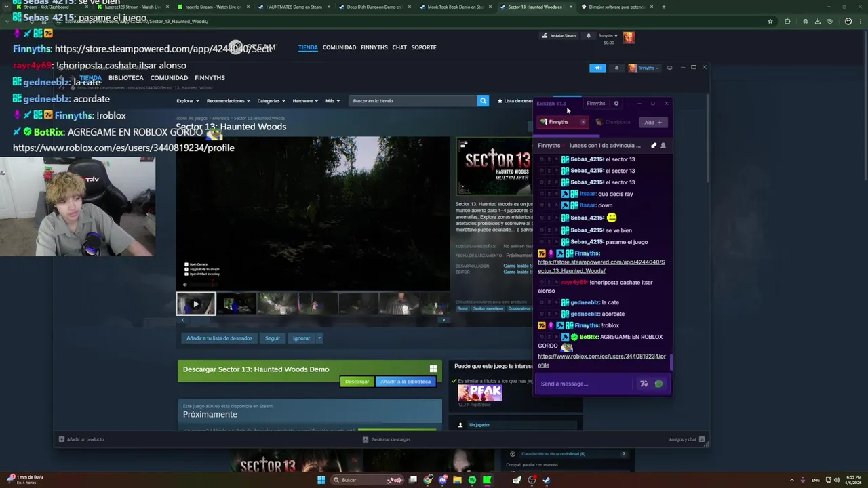868x488 pixels.
Task: Click the Steam client announcements megaphone icon
Action: click(597, 68)
